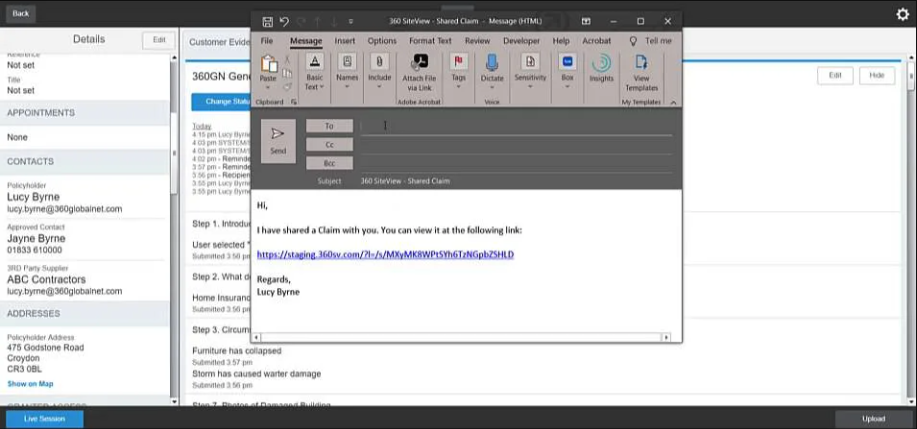This screenshot has width=917, height=429.
Task: Click the Back button in 360 SiteView
Action: pos(20,13)
